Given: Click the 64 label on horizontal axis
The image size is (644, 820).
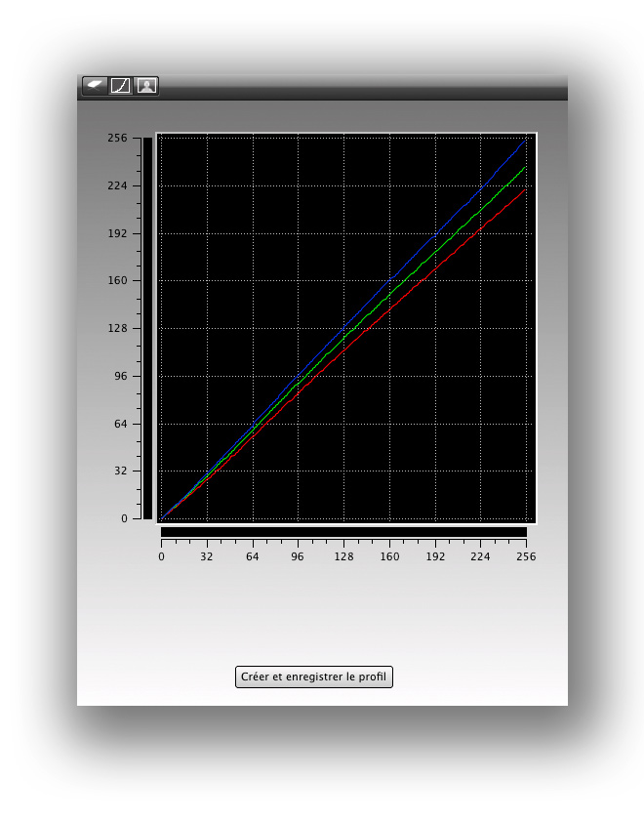Looking at the screenshot, I should click(x=253, y=556).
